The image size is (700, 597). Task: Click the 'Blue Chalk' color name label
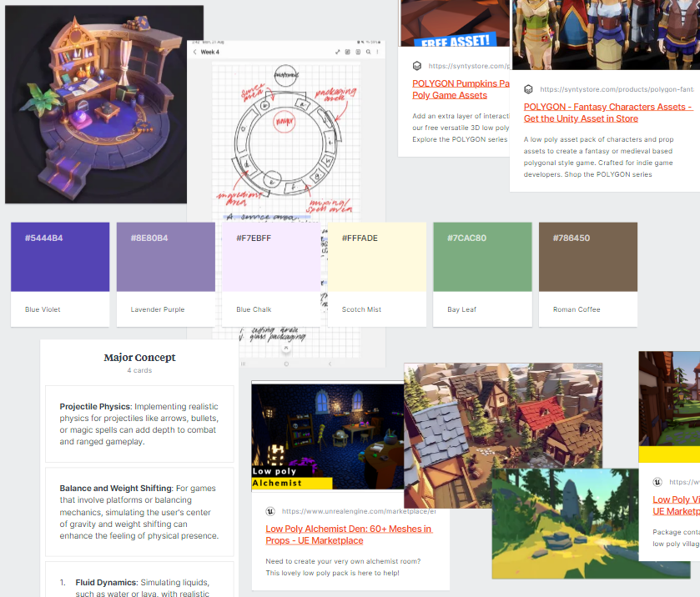[x=254, y=309]
